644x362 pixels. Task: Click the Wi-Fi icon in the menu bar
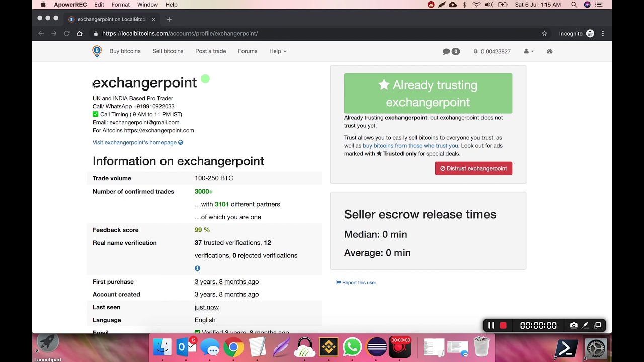(x=476, y=5)
